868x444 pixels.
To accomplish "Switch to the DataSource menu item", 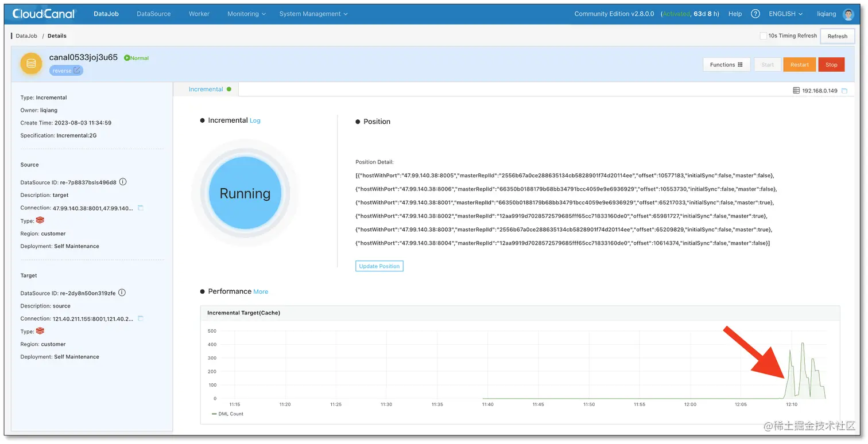I will click(x=153, y=13).
